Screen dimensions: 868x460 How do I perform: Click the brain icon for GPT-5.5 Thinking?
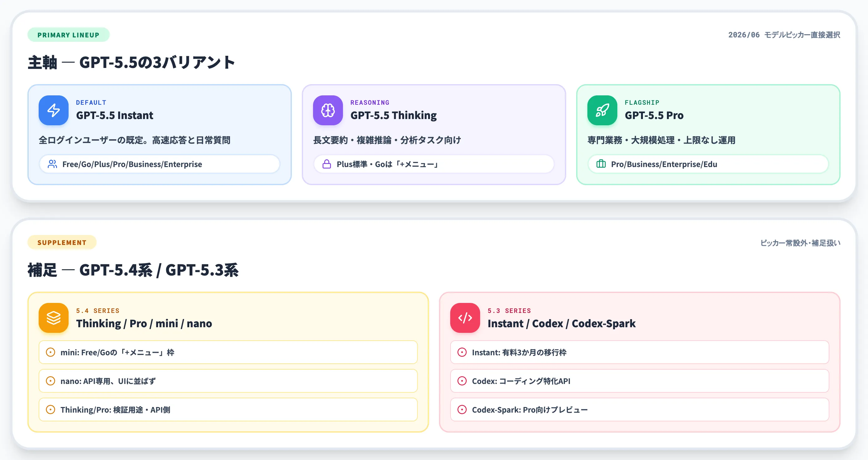pos(328,110)
